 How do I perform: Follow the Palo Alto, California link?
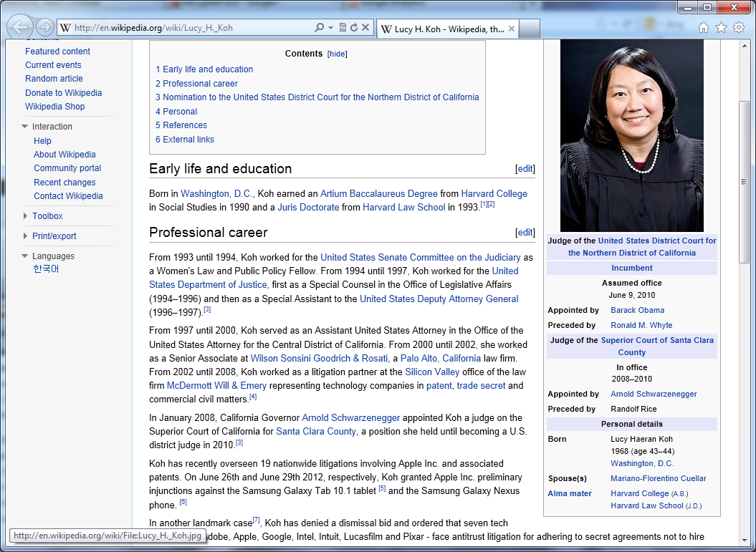pyautogui.click(x=441, y=359)
